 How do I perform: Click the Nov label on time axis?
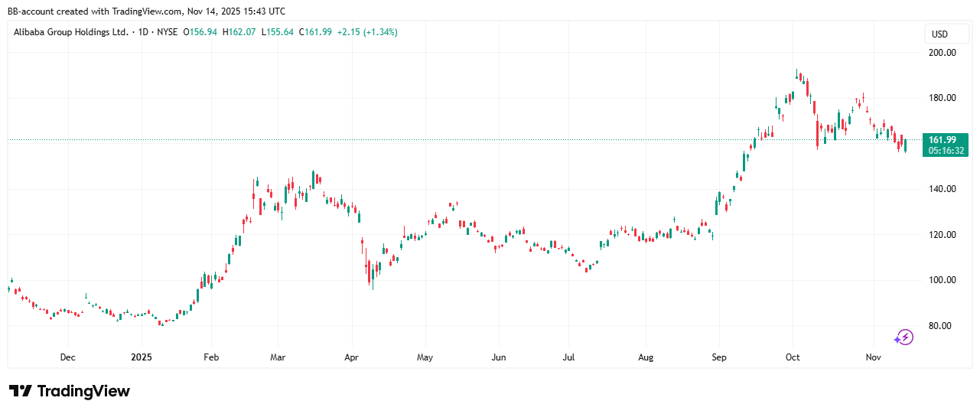tap(871, 357)
